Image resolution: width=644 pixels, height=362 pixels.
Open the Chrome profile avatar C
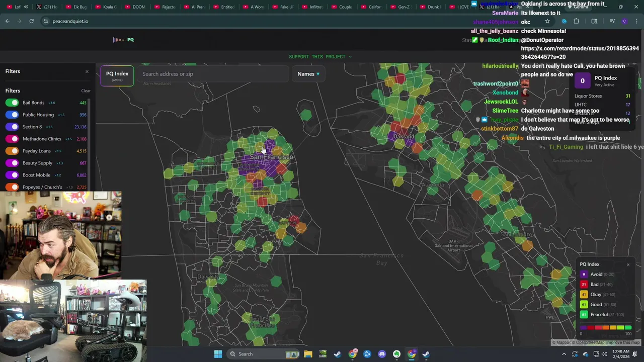pyautogui.click(x=624, y=21)
